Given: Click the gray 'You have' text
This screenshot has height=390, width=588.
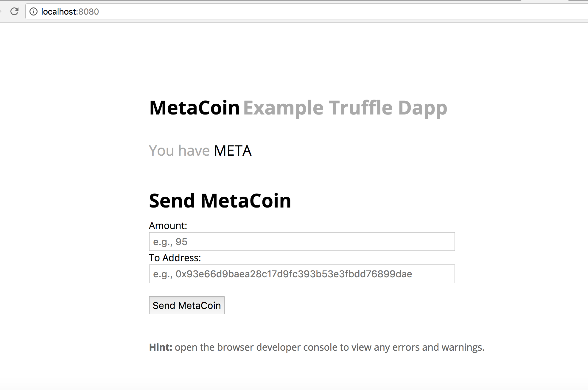Looking at the screenshot, I should pyautogui.click(x=179, y=151).
